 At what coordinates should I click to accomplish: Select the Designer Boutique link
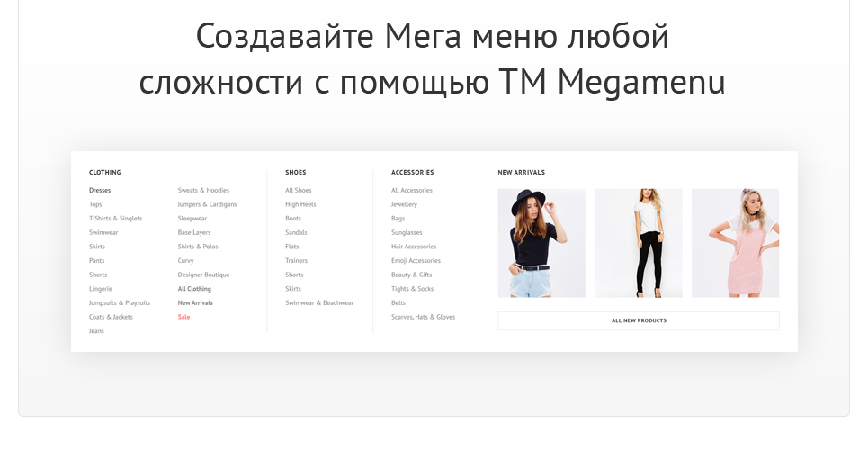tap(203, 274)
